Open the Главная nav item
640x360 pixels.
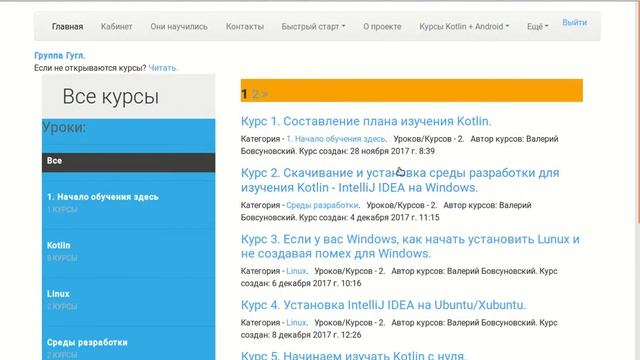coord(67,27)
